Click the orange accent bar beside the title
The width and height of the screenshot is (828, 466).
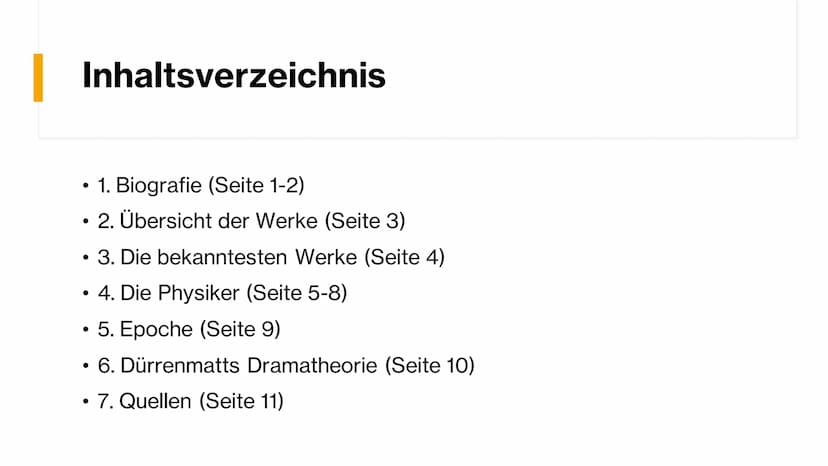point(38,77)
